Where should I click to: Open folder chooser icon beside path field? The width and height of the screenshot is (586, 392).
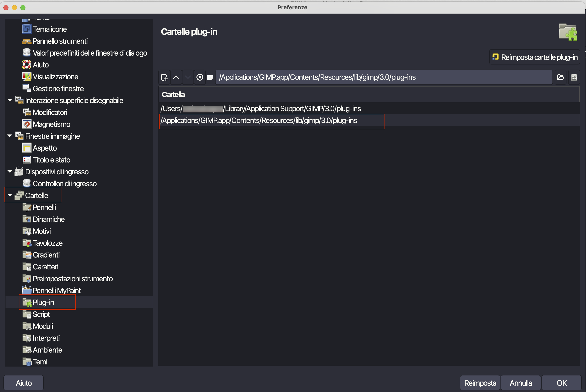click(x=560, y=77)
